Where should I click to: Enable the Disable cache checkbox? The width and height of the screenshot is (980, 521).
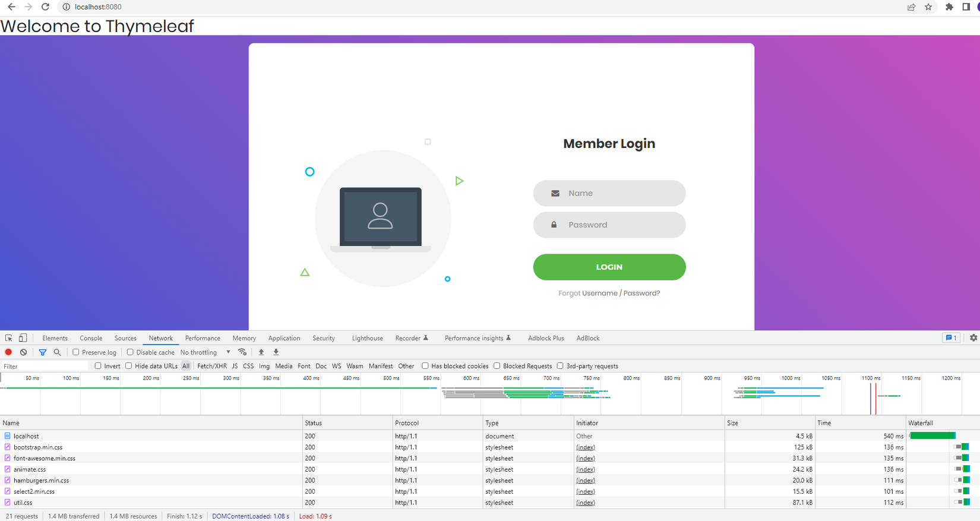pyautogui.click(x=130, y=352)
